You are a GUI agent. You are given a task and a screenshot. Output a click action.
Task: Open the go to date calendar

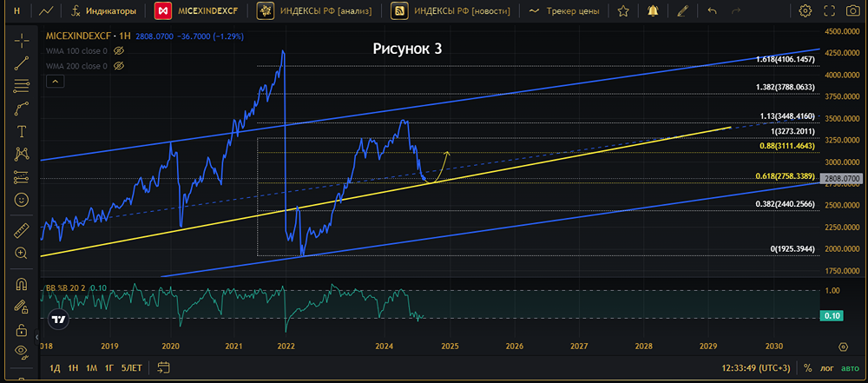[x=163, y=366]
